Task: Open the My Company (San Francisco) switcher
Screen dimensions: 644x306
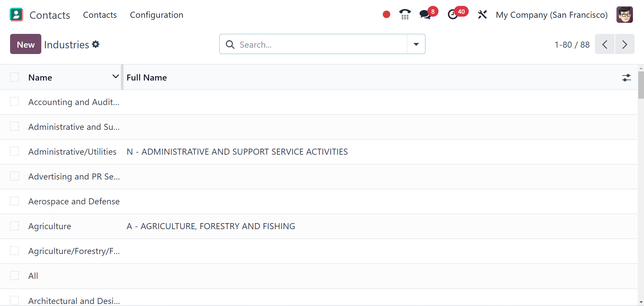Action: (x=551, y=15)
